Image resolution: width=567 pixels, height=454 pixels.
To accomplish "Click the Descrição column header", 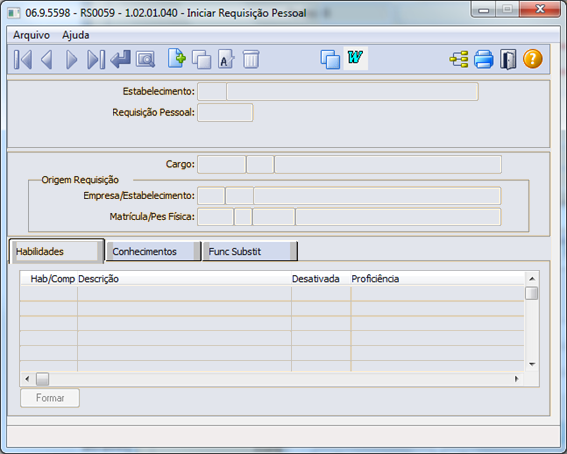I will 98,279.
